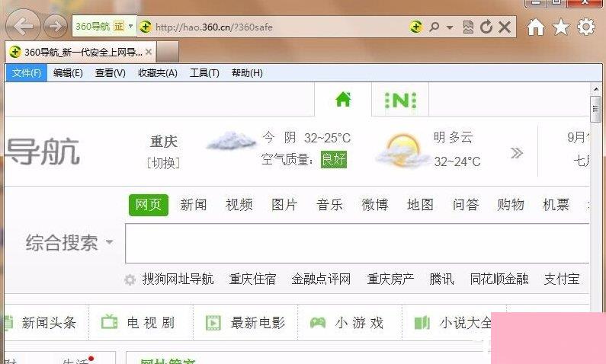This screenshot has width=606, height=364.
Task: Select the 图片 search category
Action: tap(284, 205)
